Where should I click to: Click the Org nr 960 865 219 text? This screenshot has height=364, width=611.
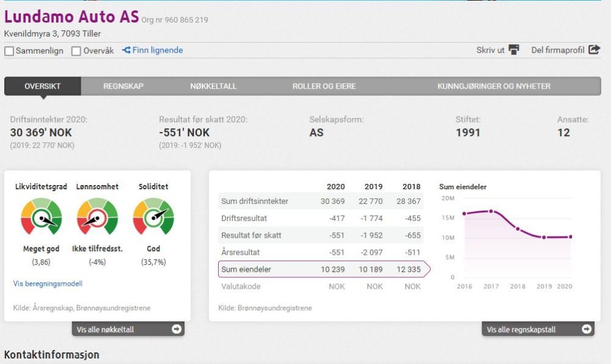point(175,20)
